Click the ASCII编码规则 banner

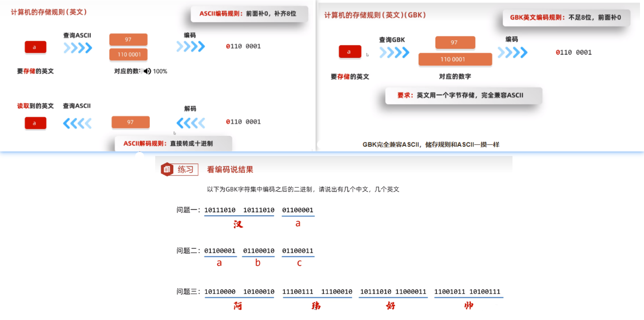[249, 14]
